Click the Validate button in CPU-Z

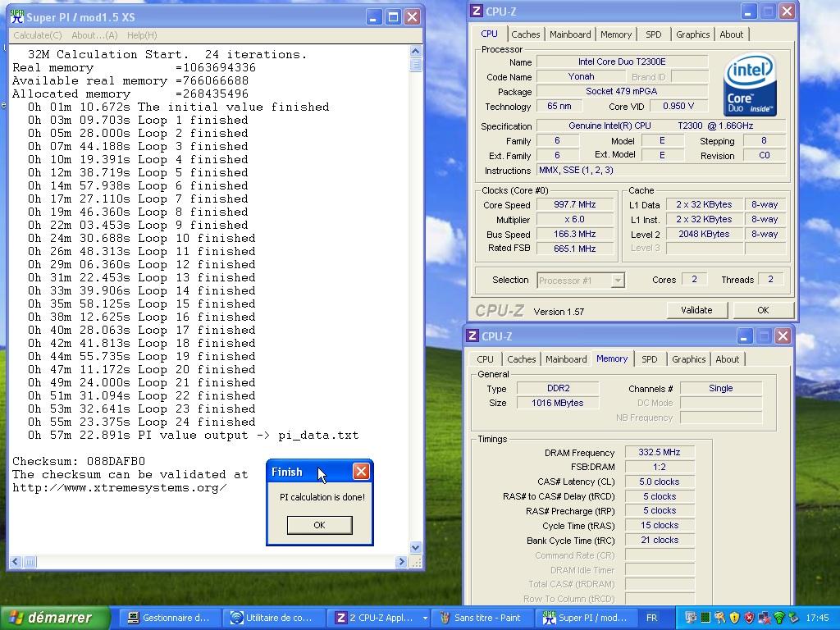click(x=696, y=310)
